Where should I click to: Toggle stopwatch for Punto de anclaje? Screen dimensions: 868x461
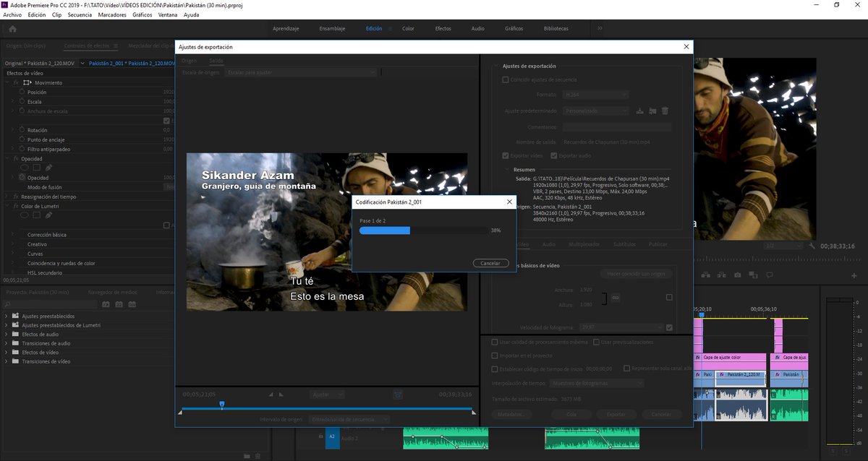22,139
